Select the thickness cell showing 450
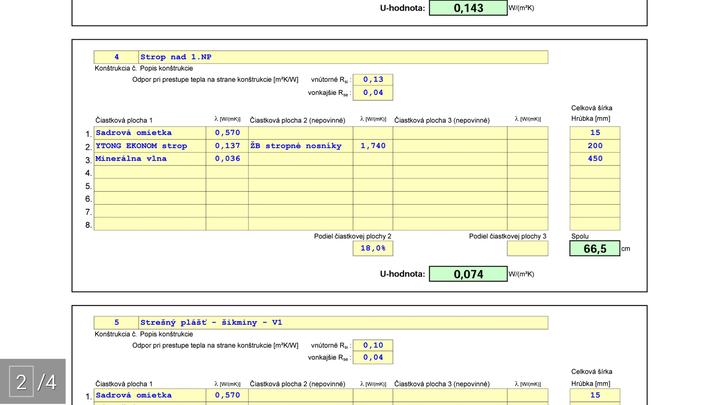This screenshot has height=405, width=720. 595,159
